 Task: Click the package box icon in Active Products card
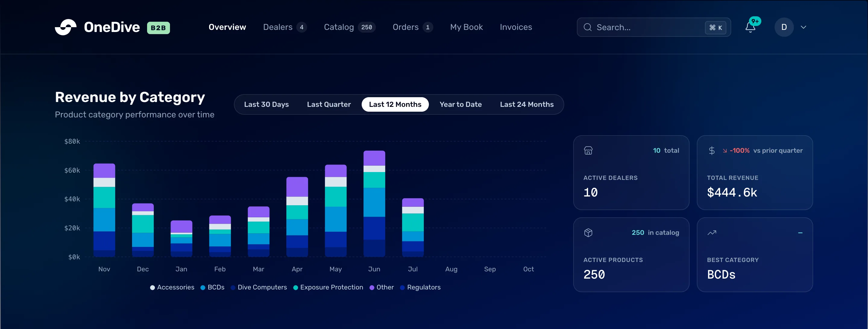[x=588, y=232]
